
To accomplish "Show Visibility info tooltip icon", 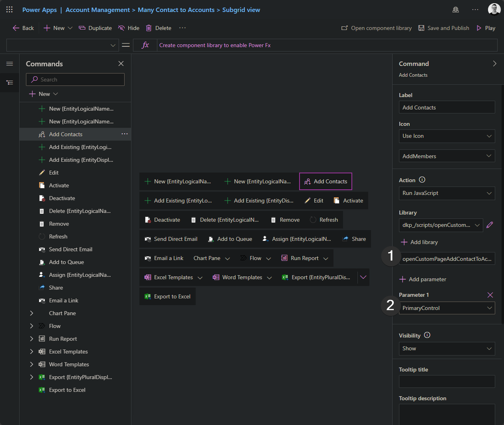I will pyautogui.click(x=427, y=335).
